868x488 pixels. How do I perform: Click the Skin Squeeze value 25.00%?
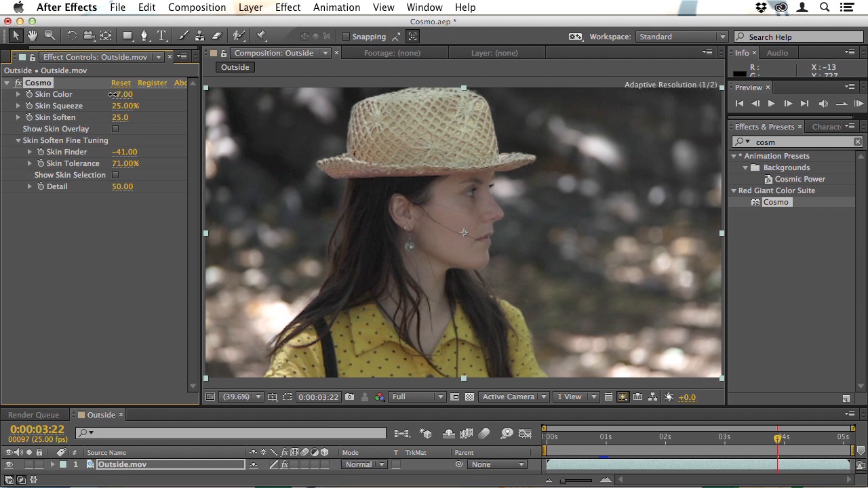click(x=125, y=106)
